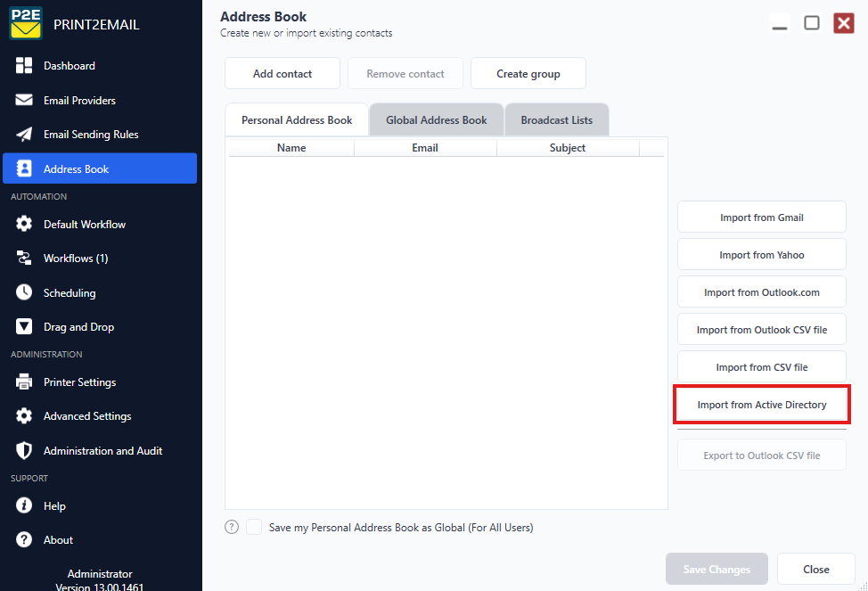Open the Dashboard menu item

pyautogui.click(x=100, y=65)
